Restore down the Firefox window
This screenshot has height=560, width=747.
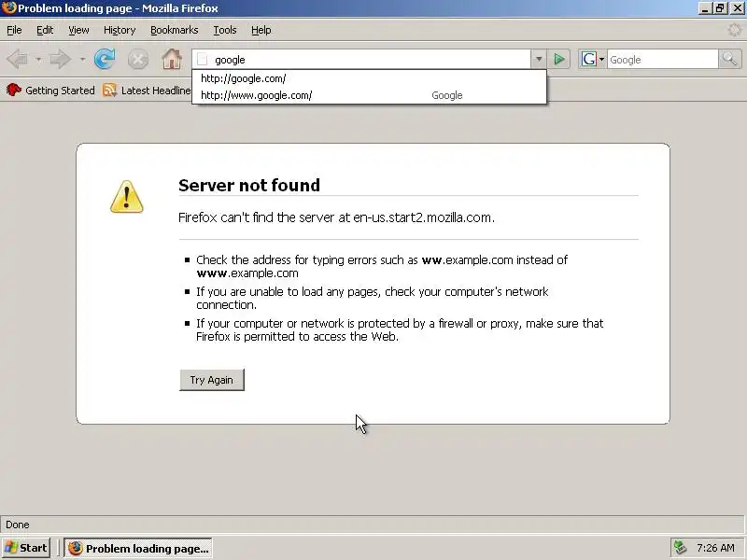tap(720, 8)
